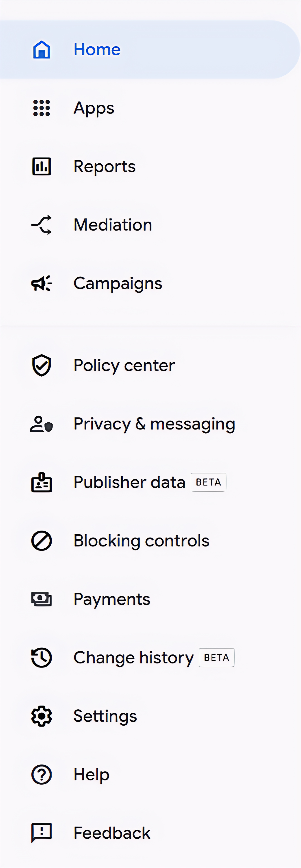Select the Home icon in the sidebar
The height and width of the screenshot is (868, 301).
click(x=41, y=50)
